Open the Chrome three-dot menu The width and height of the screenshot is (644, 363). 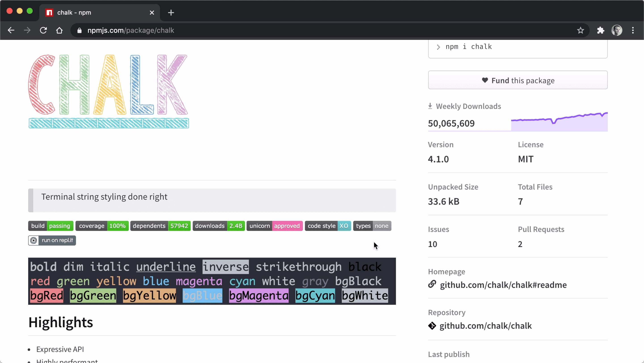pyautogui.click(x=633, y=30)
